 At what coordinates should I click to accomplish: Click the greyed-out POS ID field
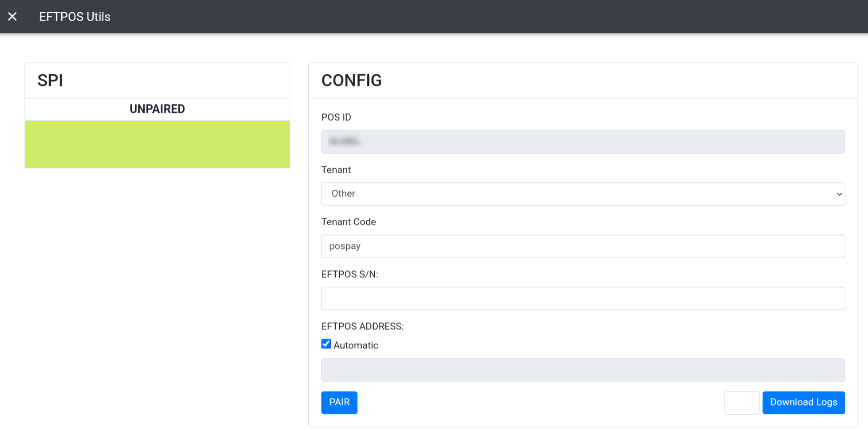pos(583,142)
